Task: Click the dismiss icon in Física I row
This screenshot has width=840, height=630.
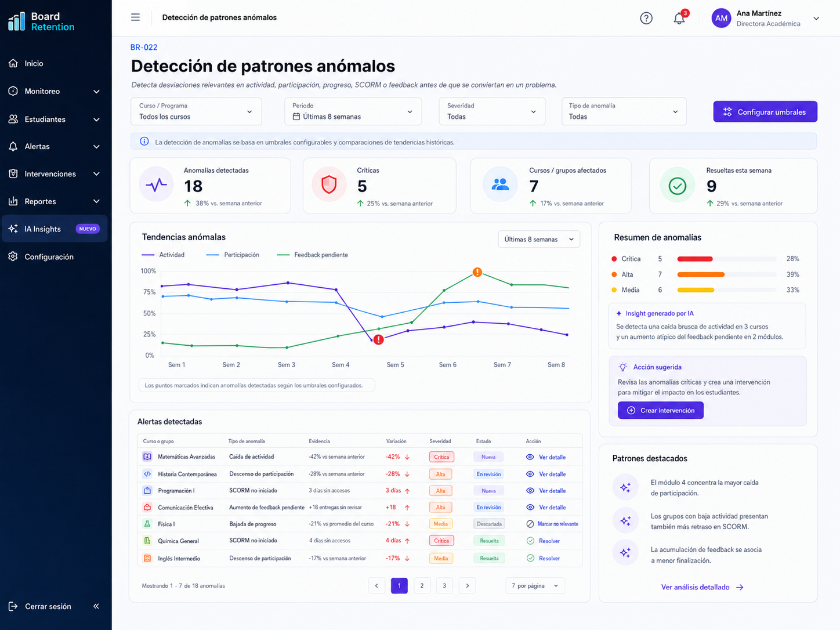Action: pyautogui.click(x=530, y=524)
